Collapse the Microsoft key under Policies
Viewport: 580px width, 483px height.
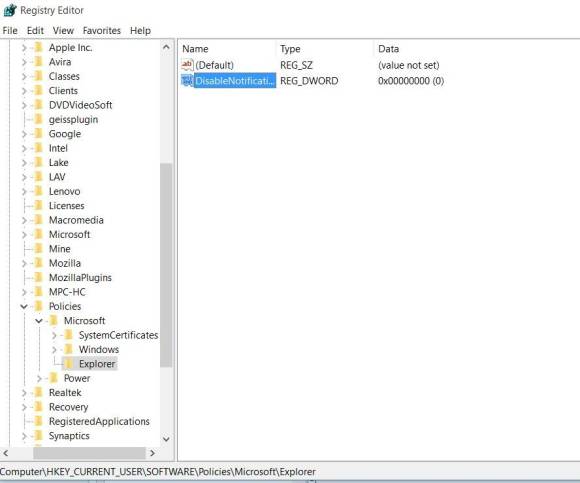pyautogui.click(x=39, y=321)
